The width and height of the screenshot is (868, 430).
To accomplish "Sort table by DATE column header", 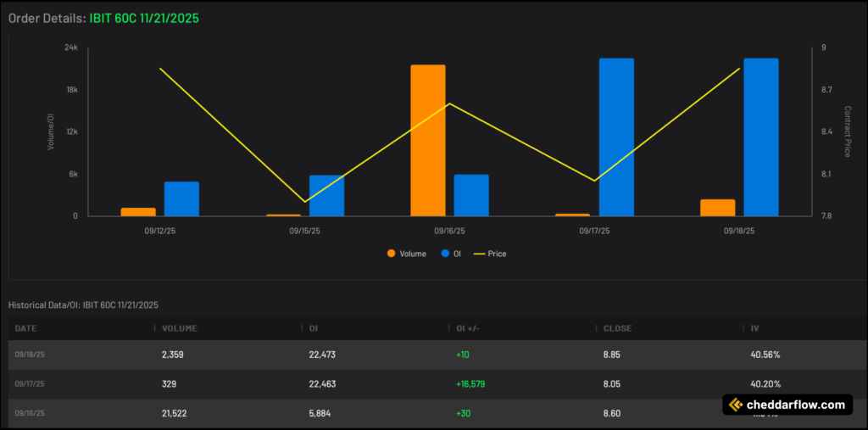I will (25, 328).
